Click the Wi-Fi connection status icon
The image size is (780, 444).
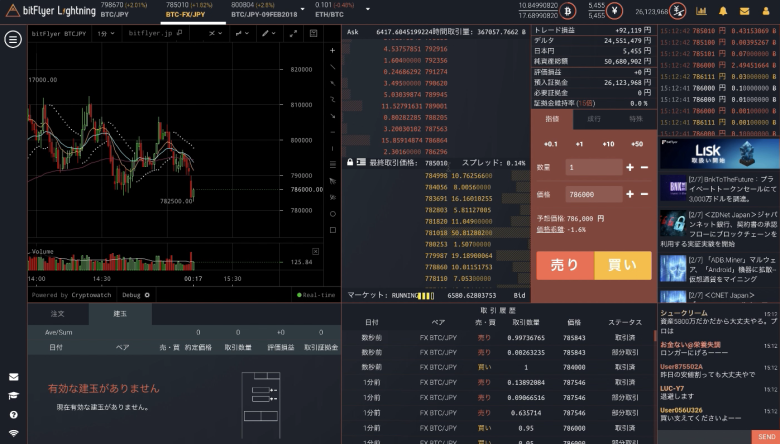click(x=13, y=434)
